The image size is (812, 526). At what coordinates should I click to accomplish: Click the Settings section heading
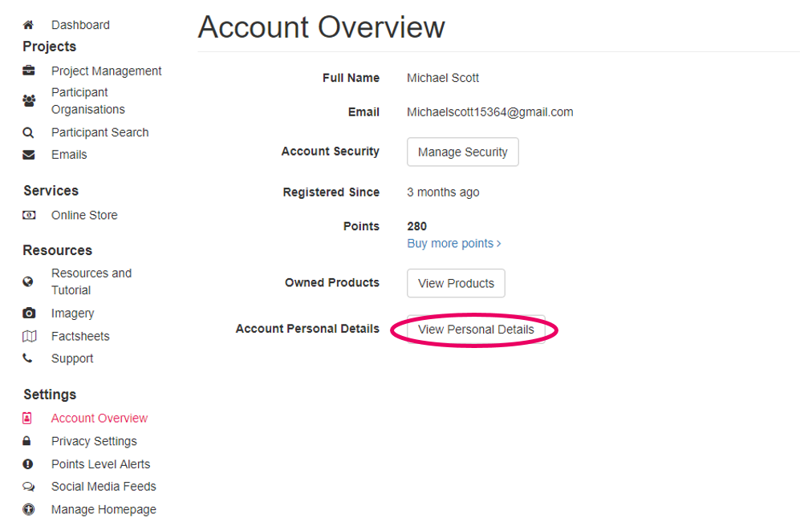50,394
